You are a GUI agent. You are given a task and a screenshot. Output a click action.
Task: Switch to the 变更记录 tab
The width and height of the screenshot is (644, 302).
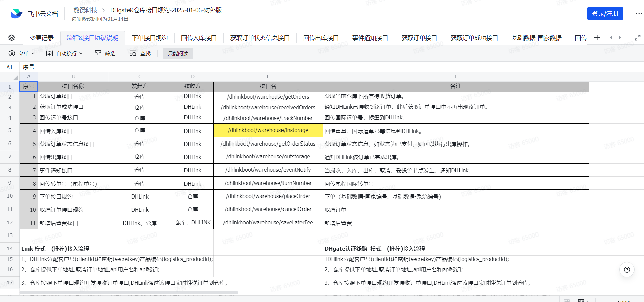(41, 38)
